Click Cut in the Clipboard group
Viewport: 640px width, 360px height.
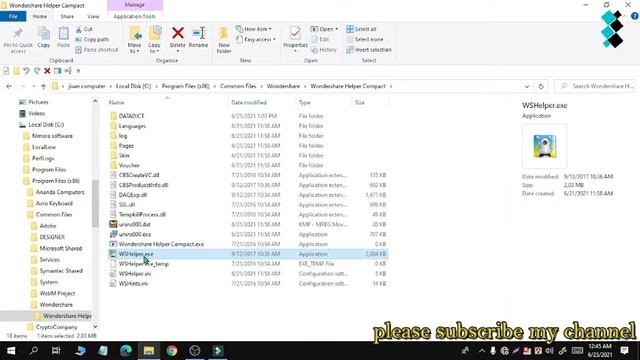[x=84, y=29]
